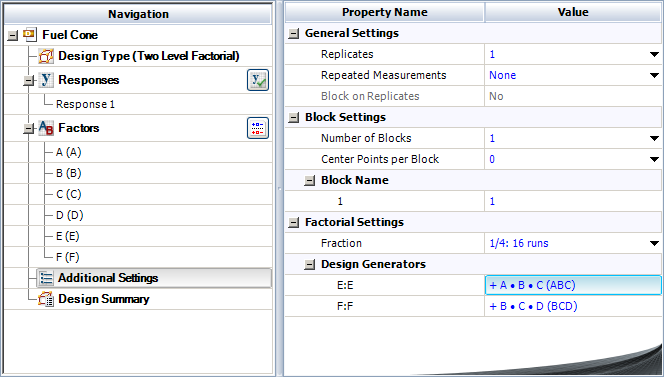Screen dimensions: 664x377
Task: Select the Response 1 tree item
Action: pos(85,104)
